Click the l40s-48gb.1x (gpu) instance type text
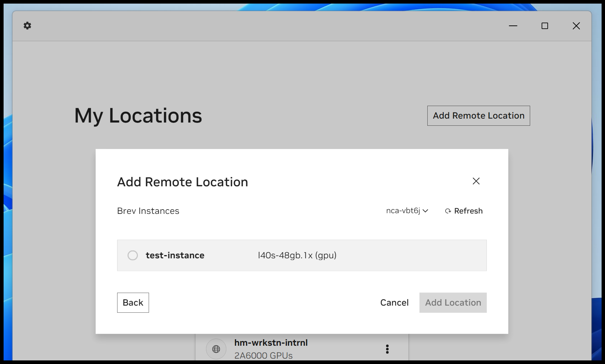The image size is (605, 364). [297, 255]
